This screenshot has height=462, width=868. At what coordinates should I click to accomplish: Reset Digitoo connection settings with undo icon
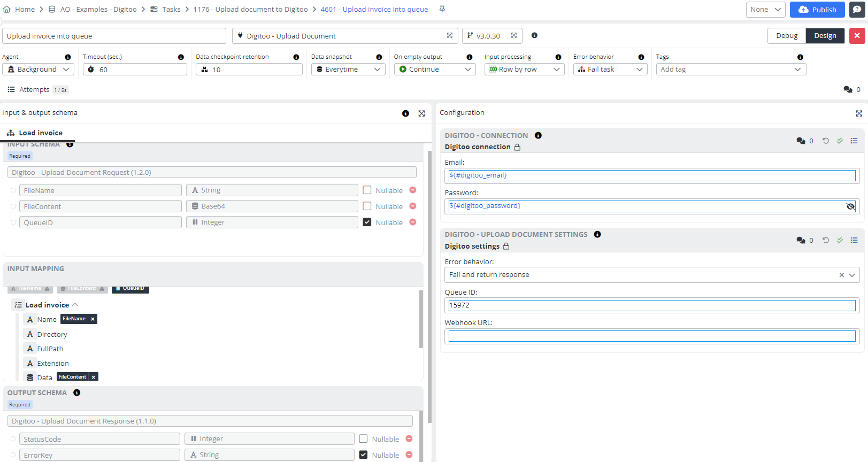pos(825,141)
